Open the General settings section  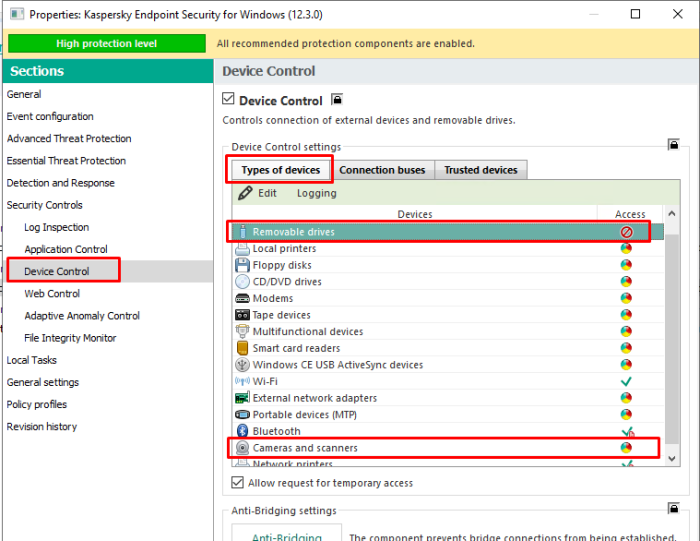(x=43, y=383)
